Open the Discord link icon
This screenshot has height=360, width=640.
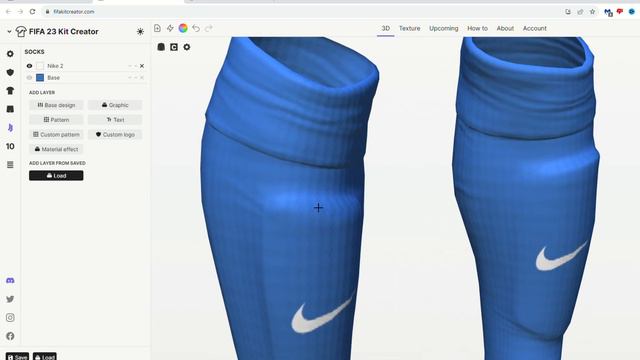[10, 280]
